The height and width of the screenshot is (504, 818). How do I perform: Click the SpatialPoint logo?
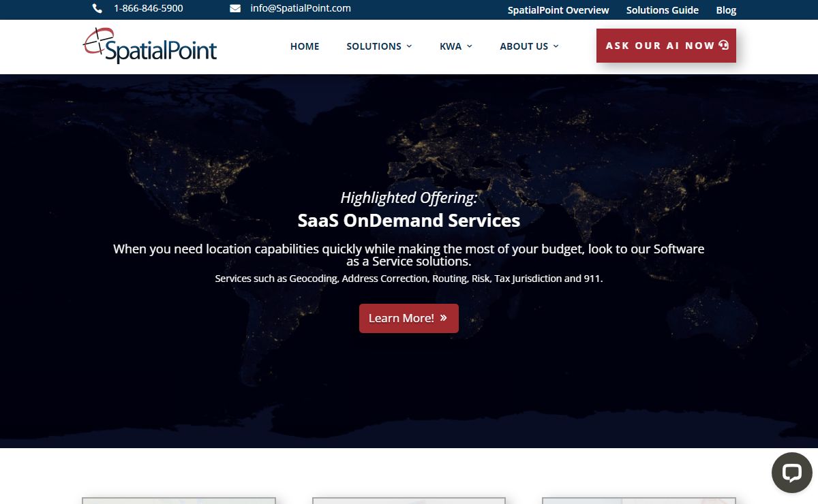click(150, 46)
